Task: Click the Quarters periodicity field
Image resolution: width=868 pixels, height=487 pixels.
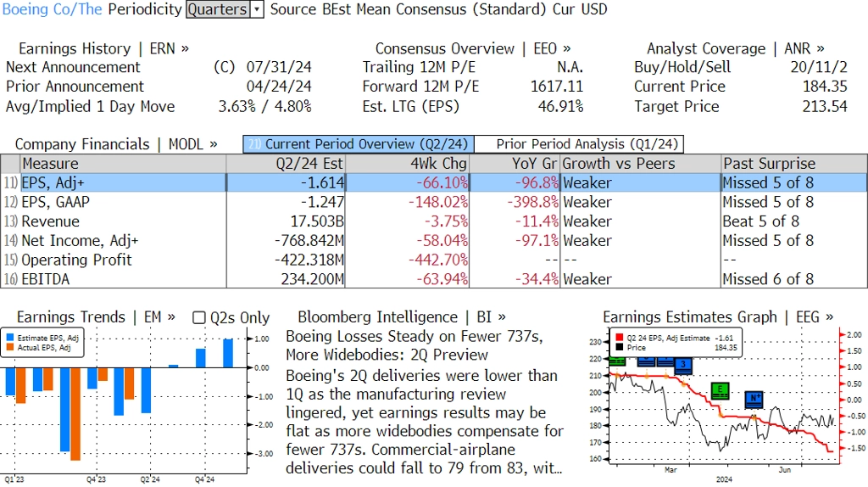Action: pyautogui.click(x=218, y=9)
